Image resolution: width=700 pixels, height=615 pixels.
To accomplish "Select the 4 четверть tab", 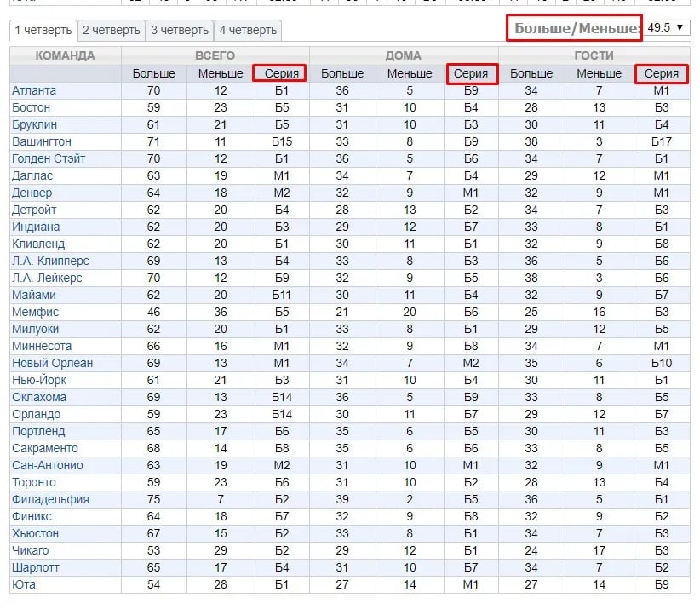I will (x=248, y=31).
